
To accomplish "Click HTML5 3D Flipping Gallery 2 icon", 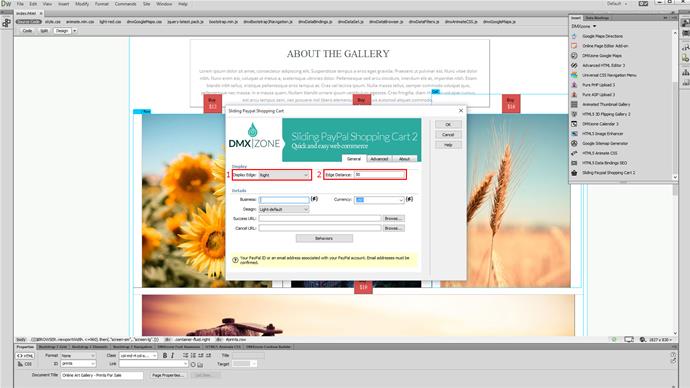I will tap(574, 114).
